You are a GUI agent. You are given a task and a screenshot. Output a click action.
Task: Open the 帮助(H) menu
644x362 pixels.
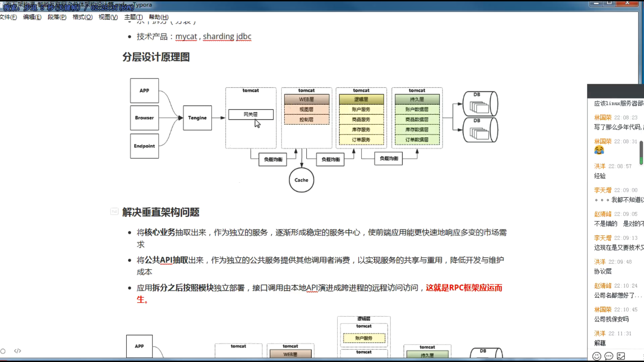(x=159, y=17)
